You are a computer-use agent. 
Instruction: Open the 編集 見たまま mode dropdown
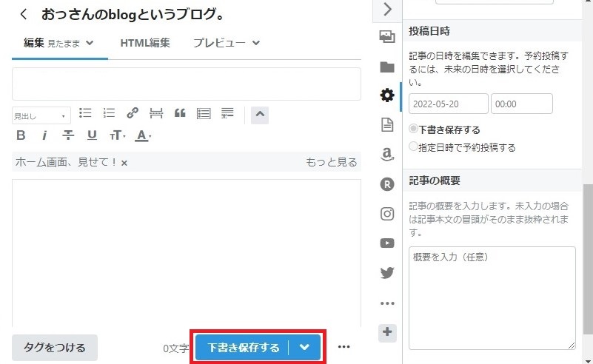pyautogui.click(x=90, y=43)
